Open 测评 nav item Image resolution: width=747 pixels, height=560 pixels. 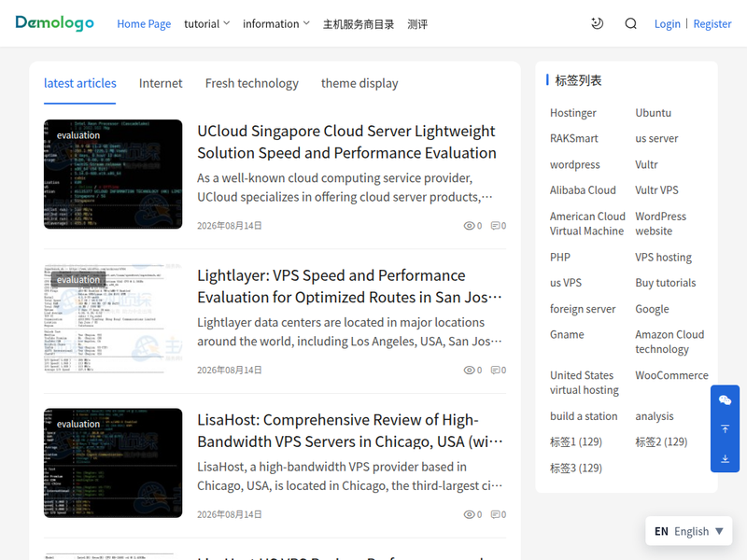(x=417, y=24)
